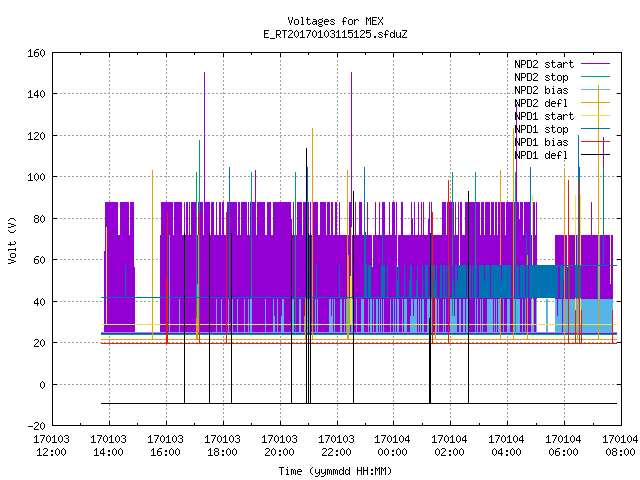Click the purple NPD2 start legend line sample

[595, 64]
